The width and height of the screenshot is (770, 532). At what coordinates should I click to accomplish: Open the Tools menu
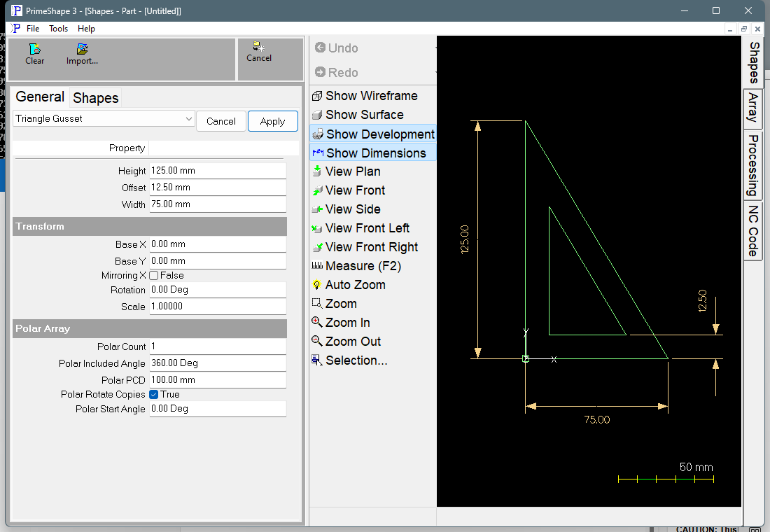tap(58, 29)
